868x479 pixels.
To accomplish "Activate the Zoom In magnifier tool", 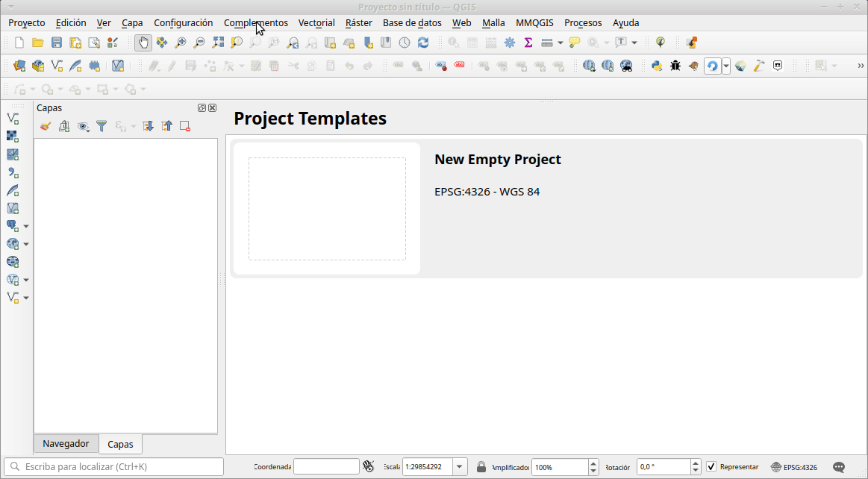I will tap(181, 43).
